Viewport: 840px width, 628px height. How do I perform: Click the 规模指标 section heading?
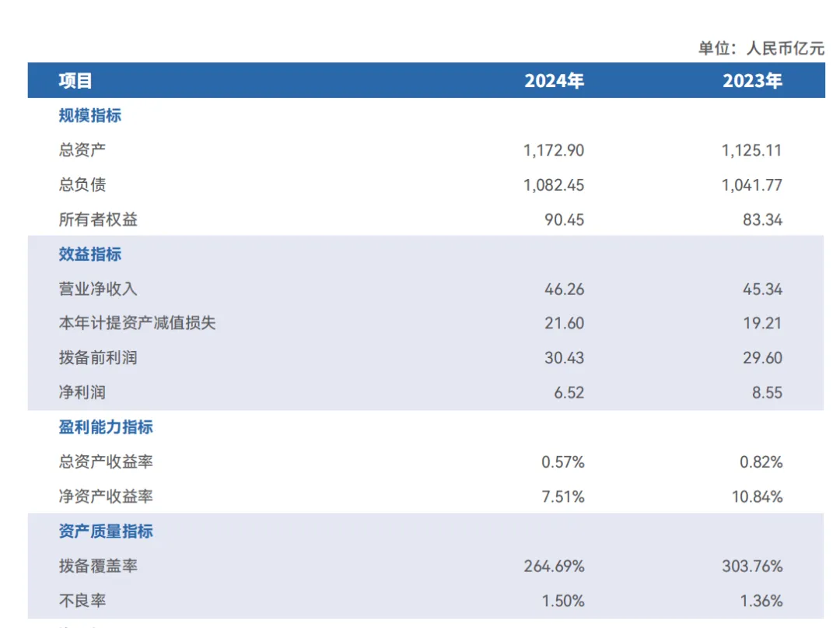tap(90, 116)
